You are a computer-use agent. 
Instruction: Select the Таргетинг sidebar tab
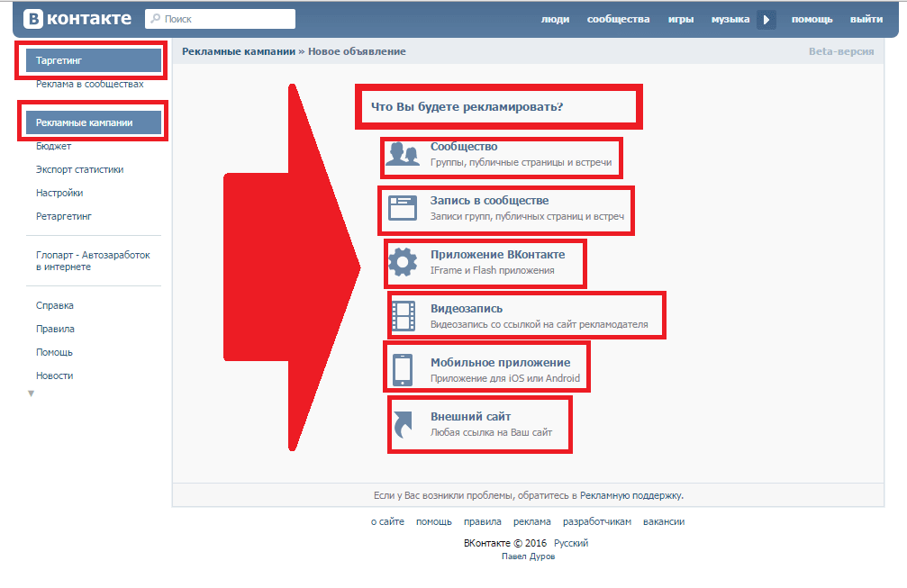click(93, 60)
